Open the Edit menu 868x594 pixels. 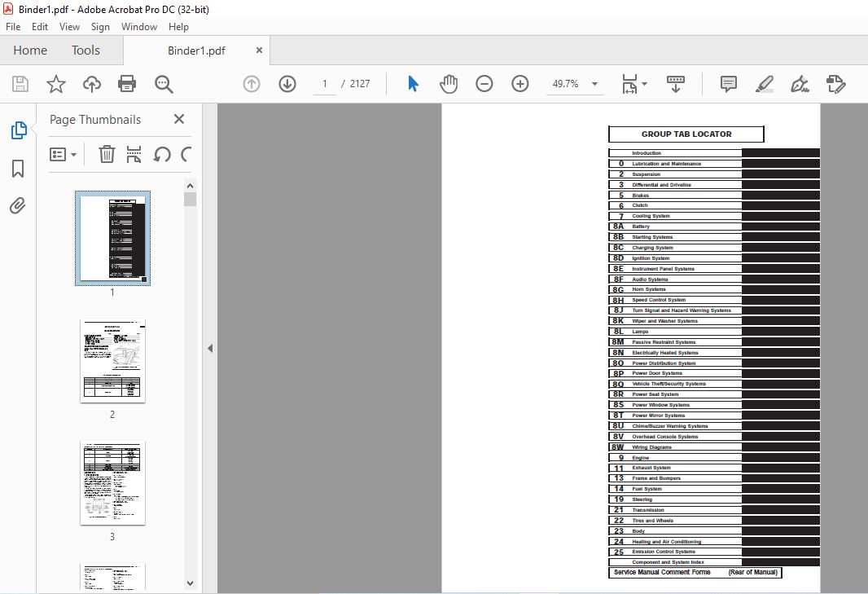pyautogui.click(x=39, y=27)
